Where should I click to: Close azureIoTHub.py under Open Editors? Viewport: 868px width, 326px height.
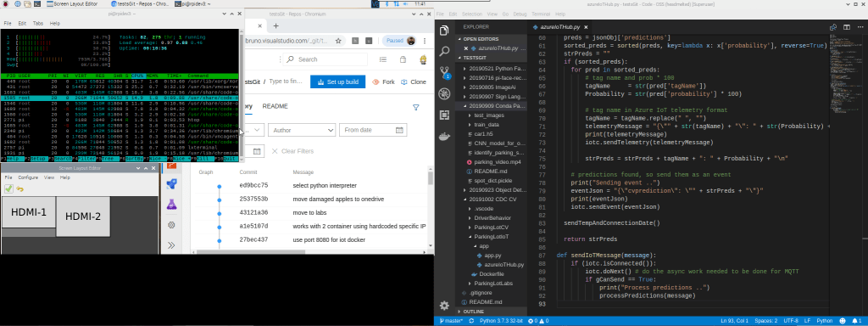[x=467, y=48]
